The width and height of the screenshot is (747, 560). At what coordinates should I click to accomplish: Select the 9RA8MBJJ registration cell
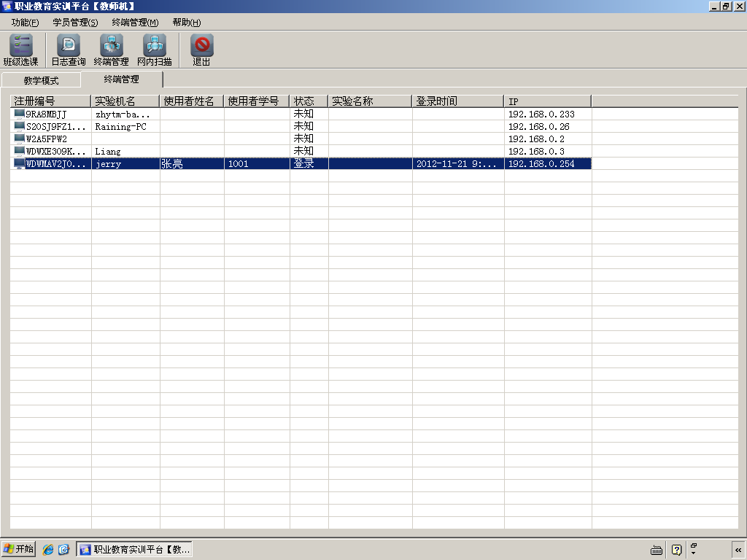[x=46, y=114]
